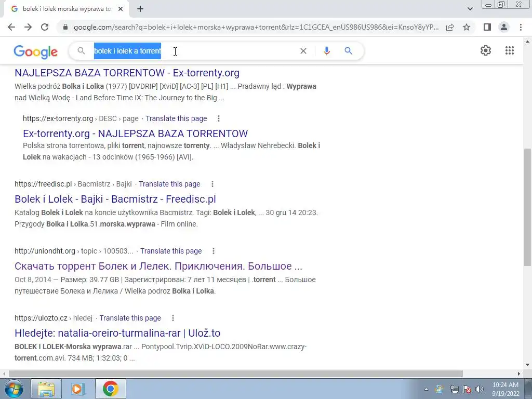The image size is (532, 399).
Task: Click http://uniondht.org breadcrumb URL text
Action: [x=45, y=251]
